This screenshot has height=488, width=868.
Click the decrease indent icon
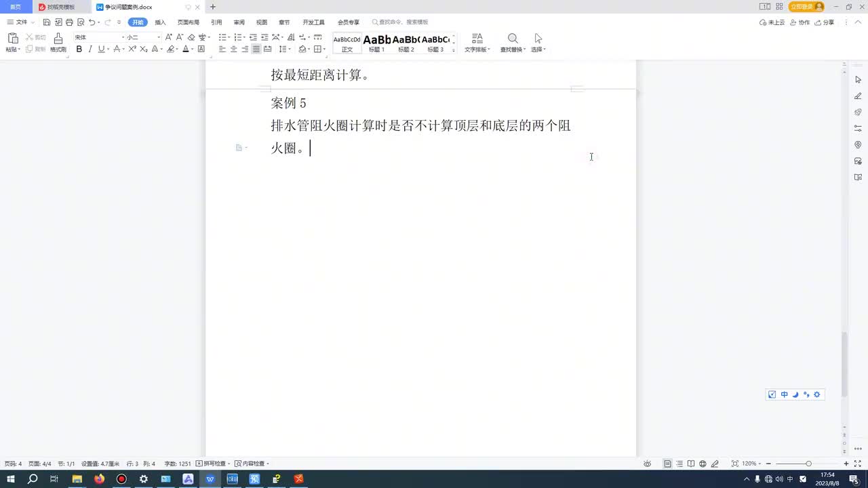pos(254,37)
